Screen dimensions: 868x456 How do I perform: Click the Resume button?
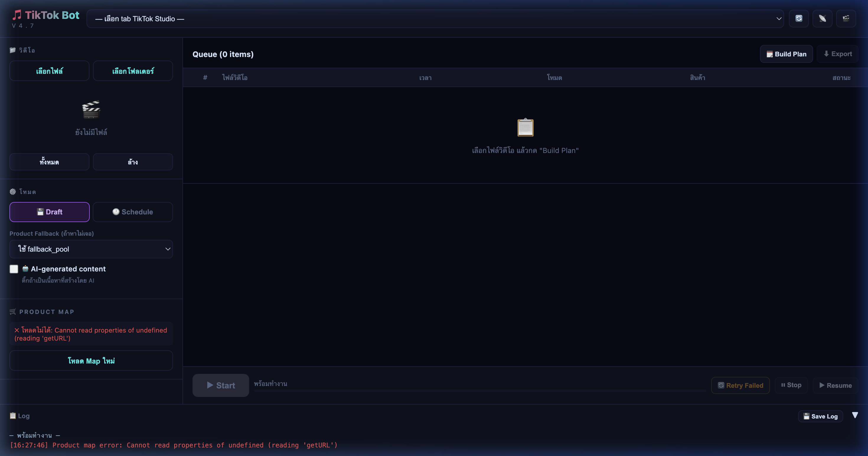click(x=835, y=385)
